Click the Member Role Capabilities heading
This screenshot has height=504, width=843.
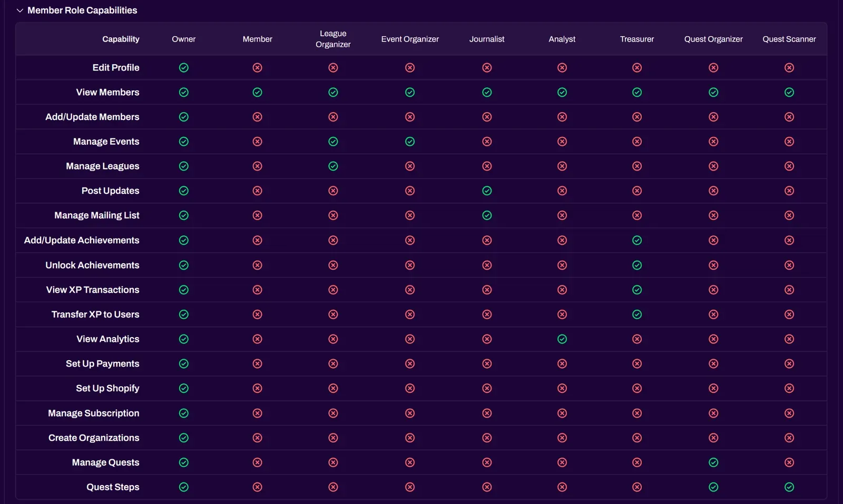click(x=82, y=11)
